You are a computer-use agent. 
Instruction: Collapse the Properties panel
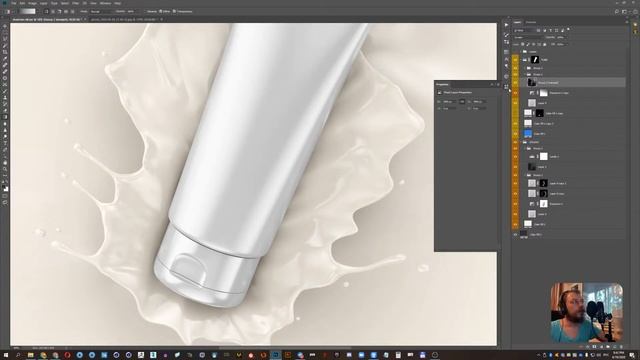tap(492, 84)
